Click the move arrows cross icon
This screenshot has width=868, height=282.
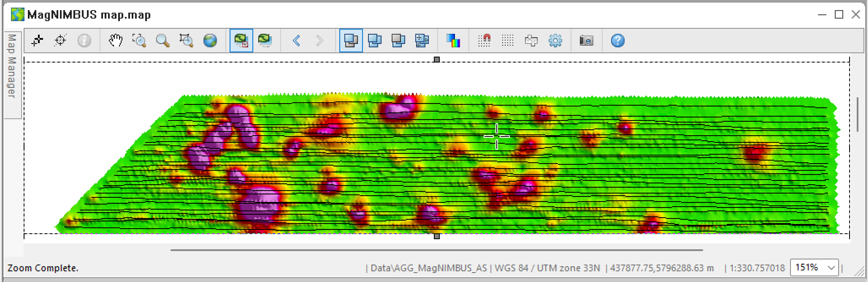[x=531, y=41]
